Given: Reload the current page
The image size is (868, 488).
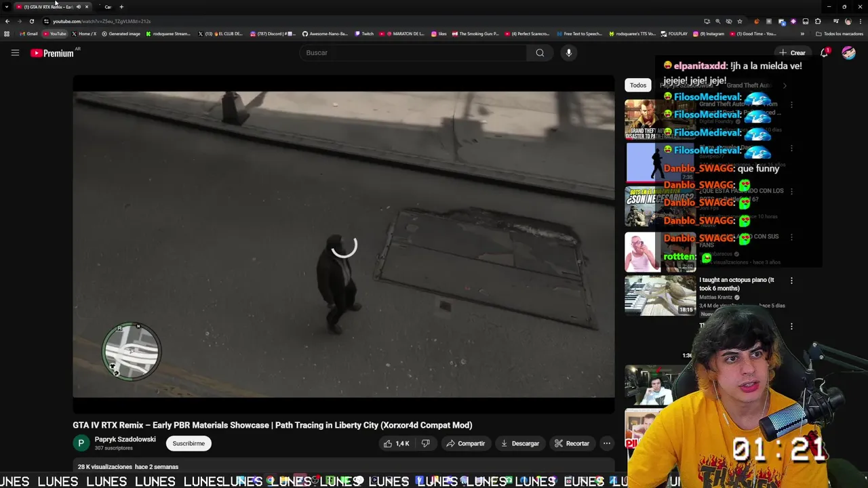Looking at the screenshot, I should (x=31, y=21).
